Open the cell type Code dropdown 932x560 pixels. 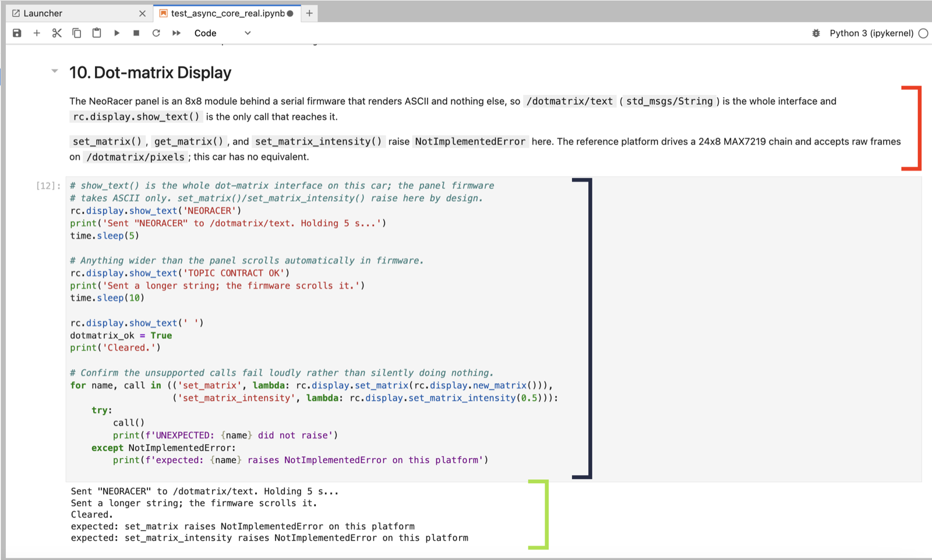tap(223, 33)
